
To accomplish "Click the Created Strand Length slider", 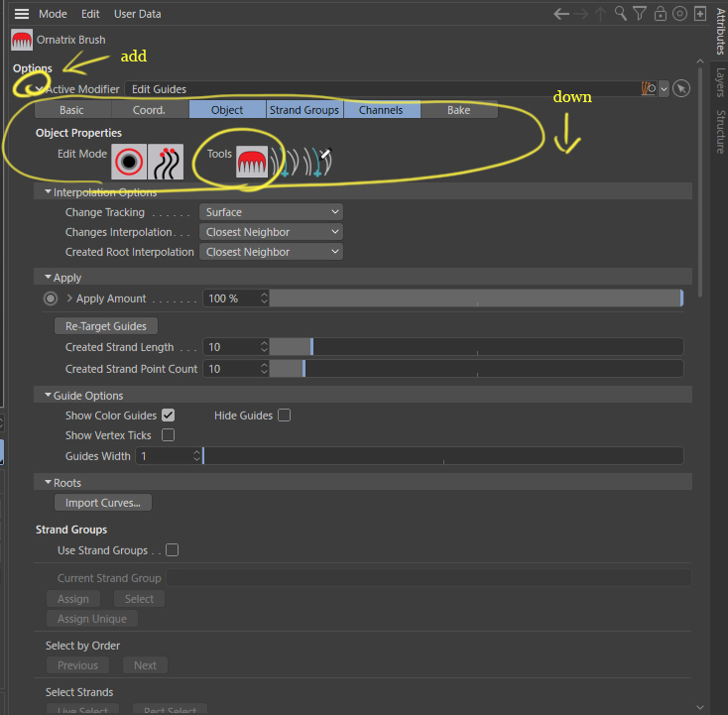I will click(x=476, y=347).
